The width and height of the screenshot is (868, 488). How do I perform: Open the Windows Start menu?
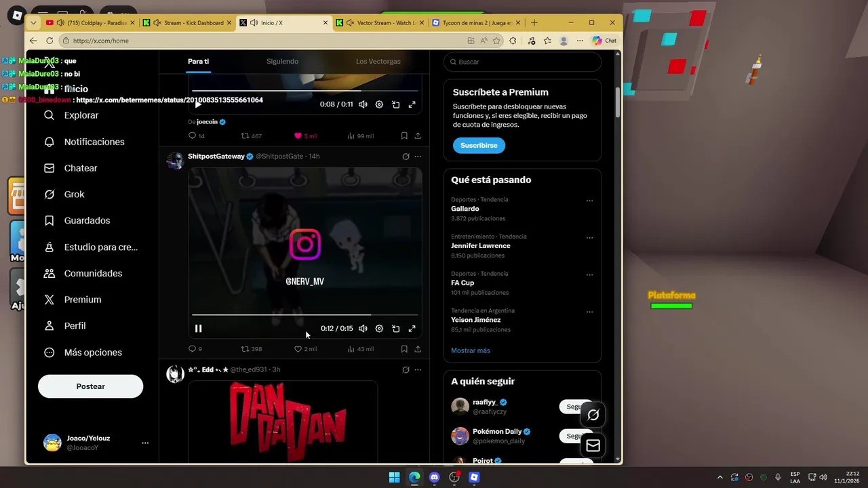[x=394, y=477]
